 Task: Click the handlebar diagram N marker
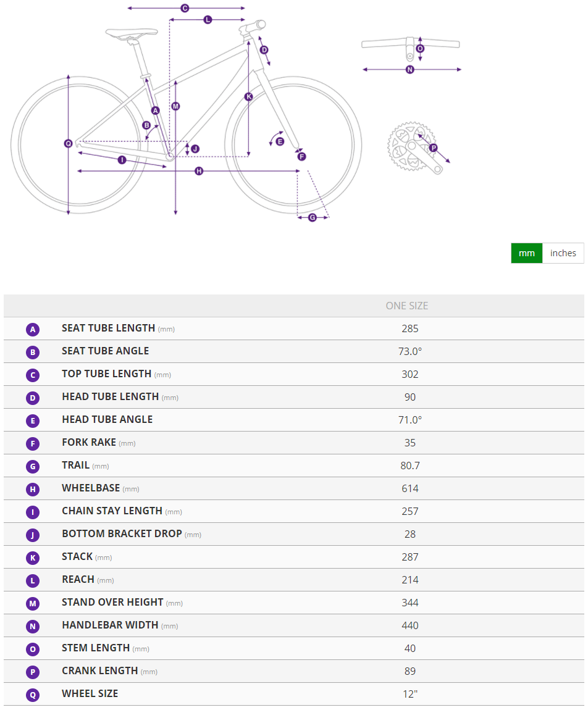pyautogui.click(x=409, y=70)
